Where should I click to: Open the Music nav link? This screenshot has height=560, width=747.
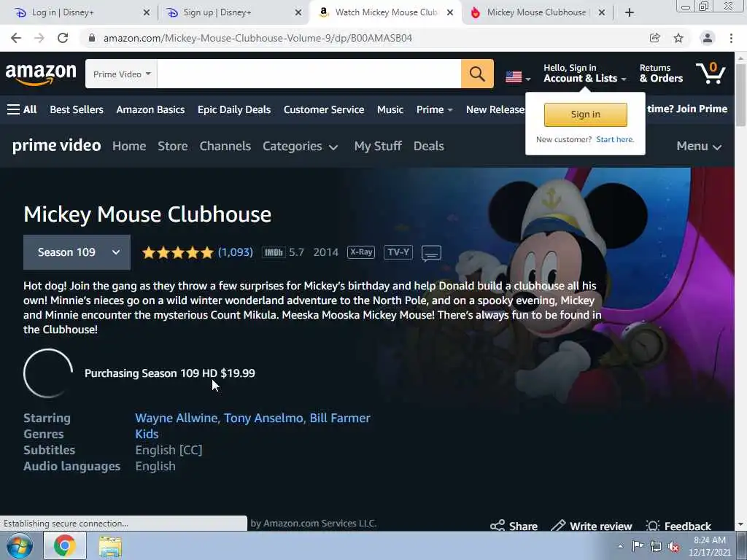pos(390,109)
